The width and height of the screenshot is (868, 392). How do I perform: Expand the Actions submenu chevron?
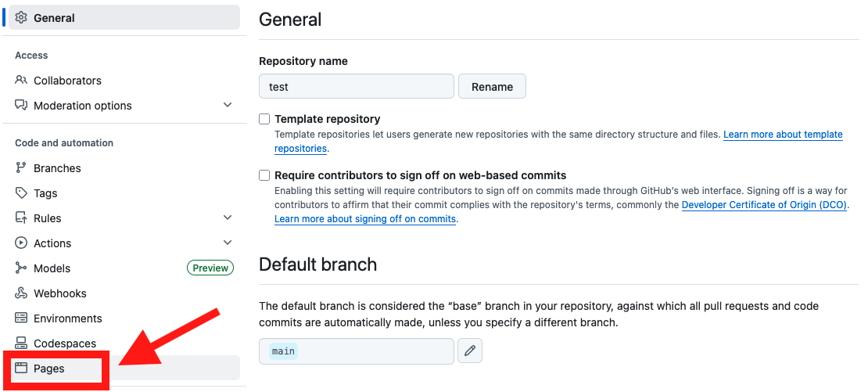click(228, 243)
